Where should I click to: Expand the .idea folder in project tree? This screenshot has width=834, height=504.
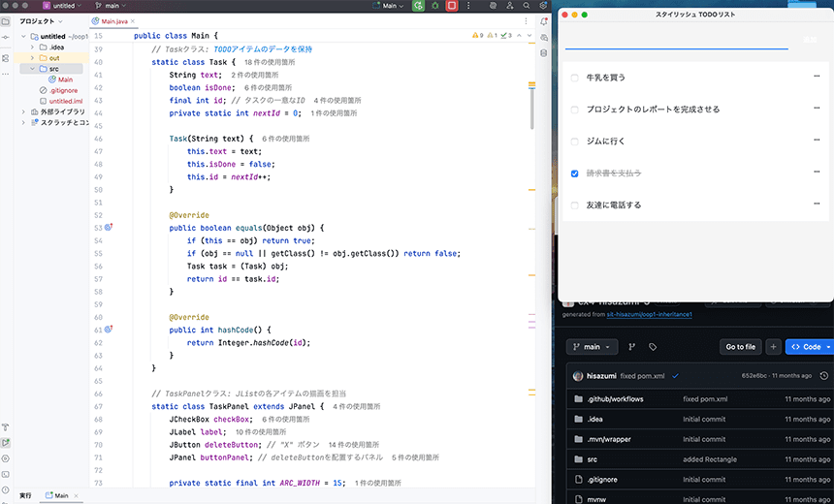(x=34, y=47)
